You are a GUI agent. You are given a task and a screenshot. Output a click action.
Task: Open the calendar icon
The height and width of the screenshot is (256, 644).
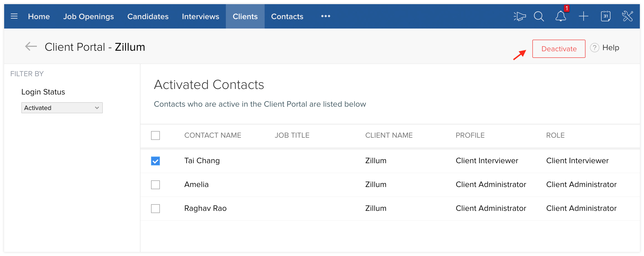point(605,16)
